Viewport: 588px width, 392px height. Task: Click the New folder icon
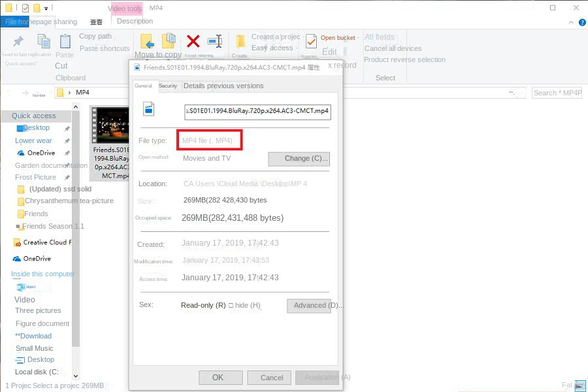point(240,41)
